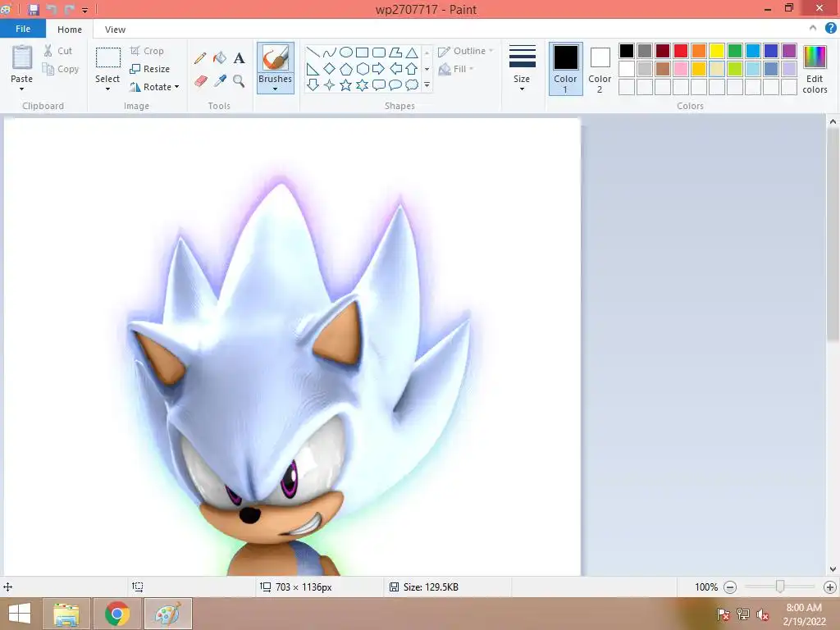Select the Eraser tool
The height and width of the screenshot is (630, 840).
tap(200, 81)
